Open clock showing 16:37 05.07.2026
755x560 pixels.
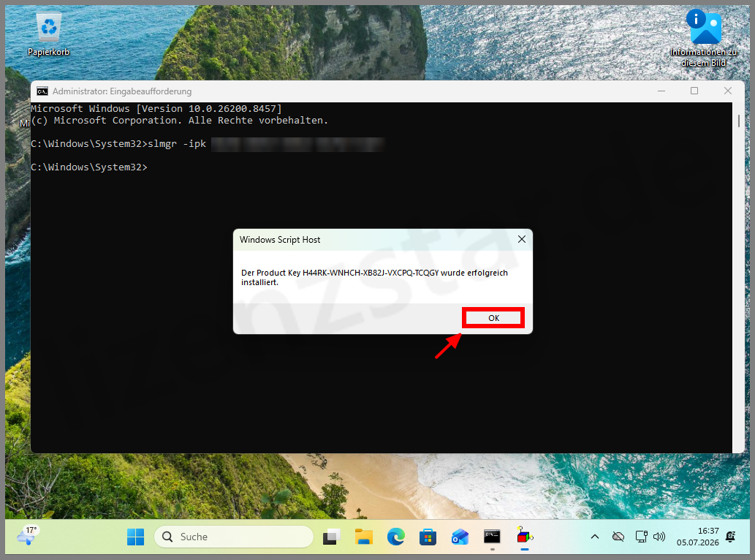tap(698, 537)
